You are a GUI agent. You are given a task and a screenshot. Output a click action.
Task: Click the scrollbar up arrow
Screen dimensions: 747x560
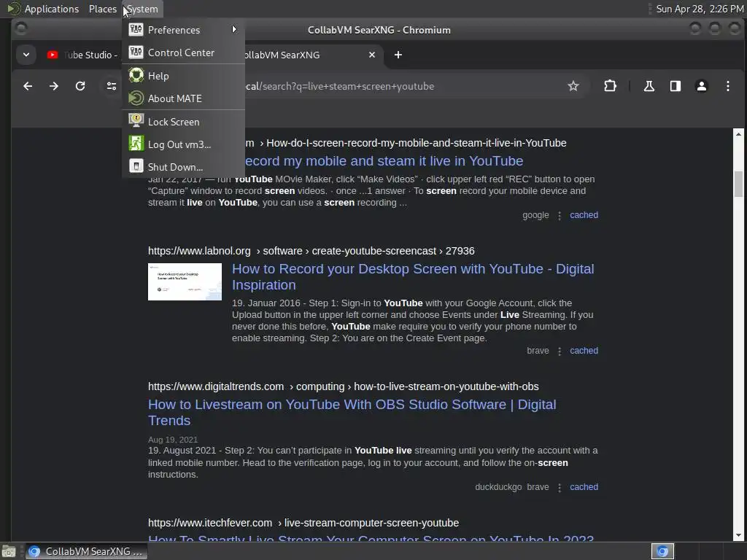tap(738, 134)
